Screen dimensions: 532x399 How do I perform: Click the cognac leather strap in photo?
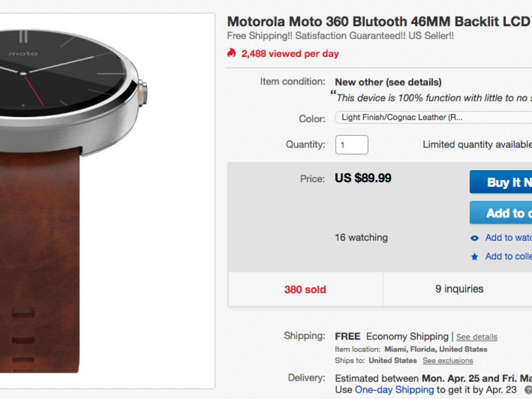[x=40, y=257]
